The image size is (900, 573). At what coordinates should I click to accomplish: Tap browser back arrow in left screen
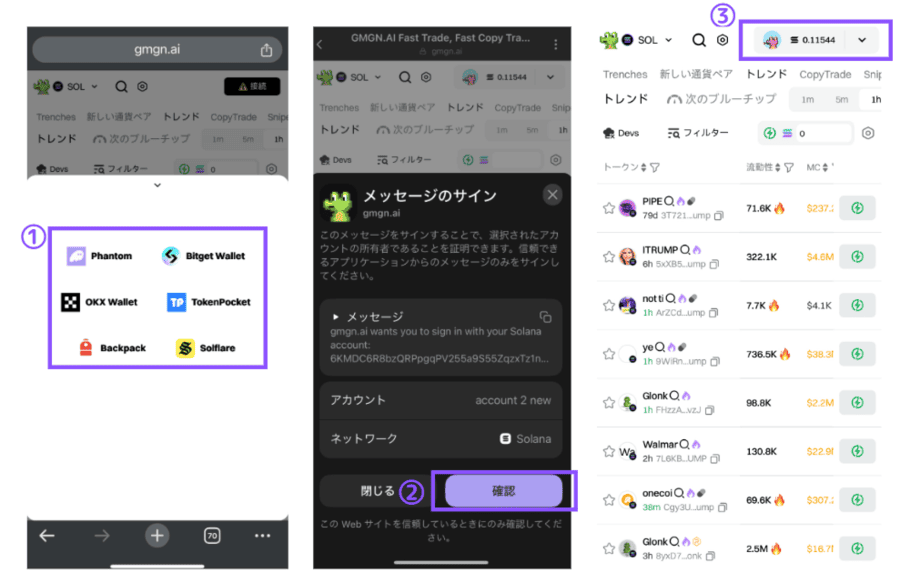click(x=47, y=536)
